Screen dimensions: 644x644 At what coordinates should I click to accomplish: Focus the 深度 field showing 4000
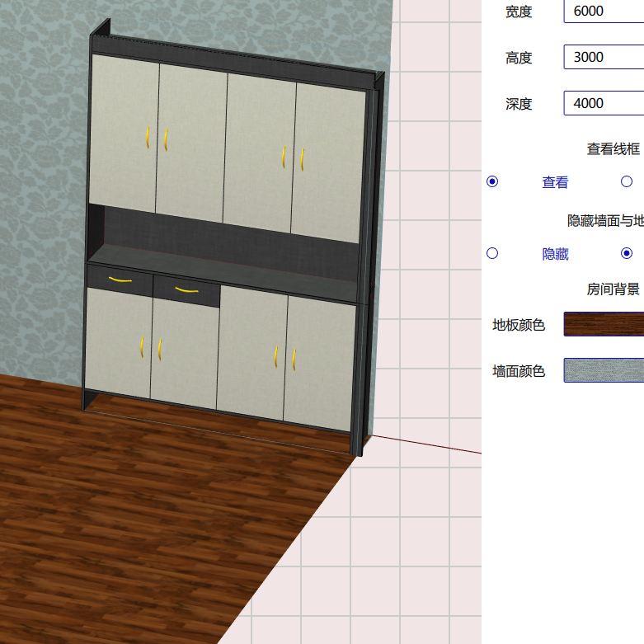point(604,103)
